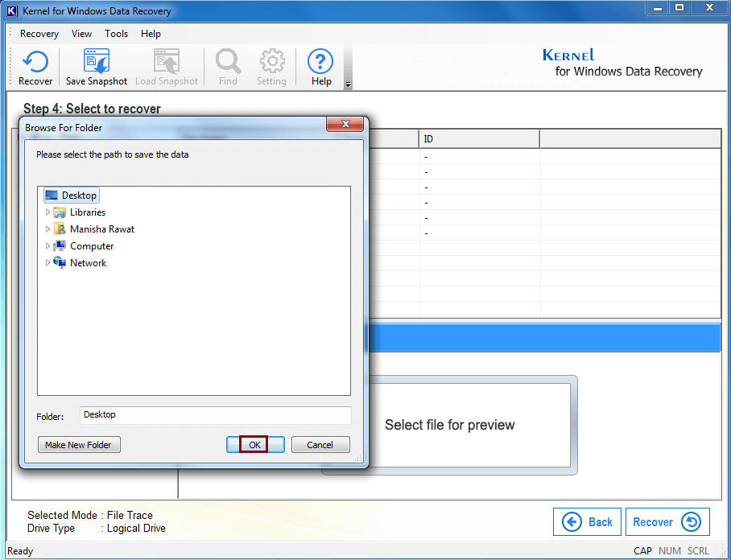Screen dimensions: 731x560
Task: Click the Recover toolbar icon
Action: pyautogui.click(x=35, y=61)
